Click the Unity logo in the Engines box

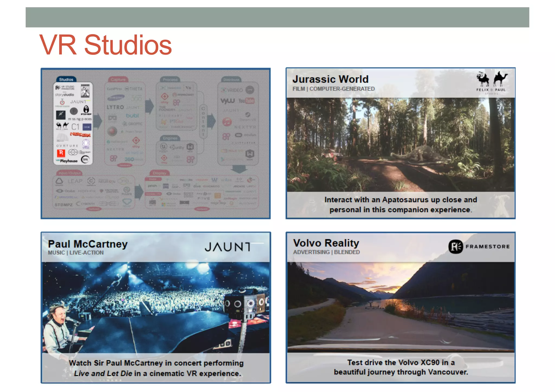177,147
